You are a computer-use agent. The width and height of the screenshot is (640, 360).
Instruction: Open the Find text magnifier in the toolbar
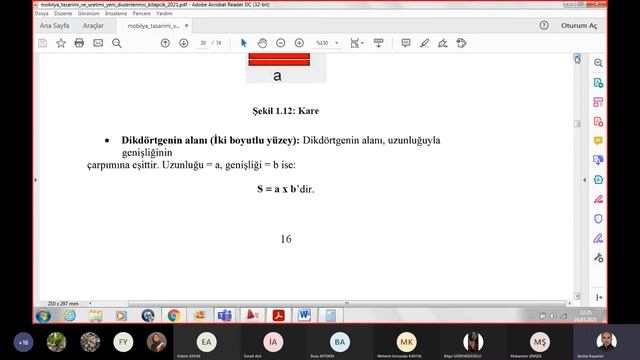click(117, 43)
